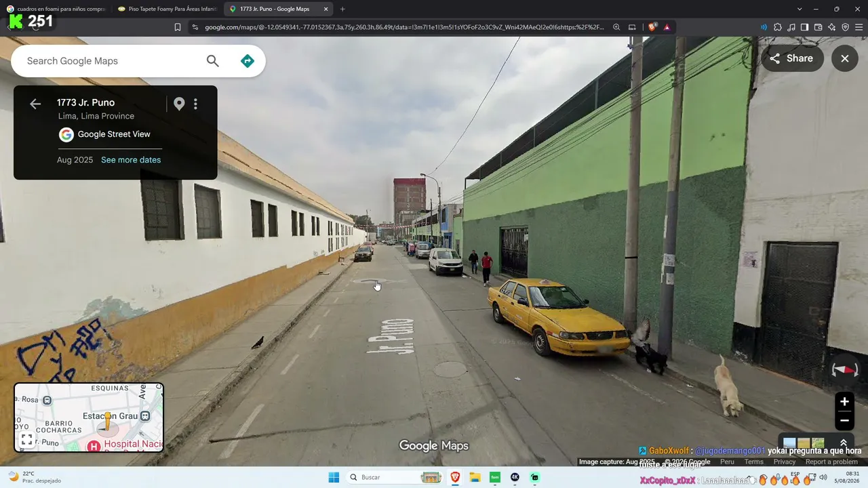Viewport: 868px width, 488px height.
Task: Click the URL in the address bar
Action: point(404,27)
